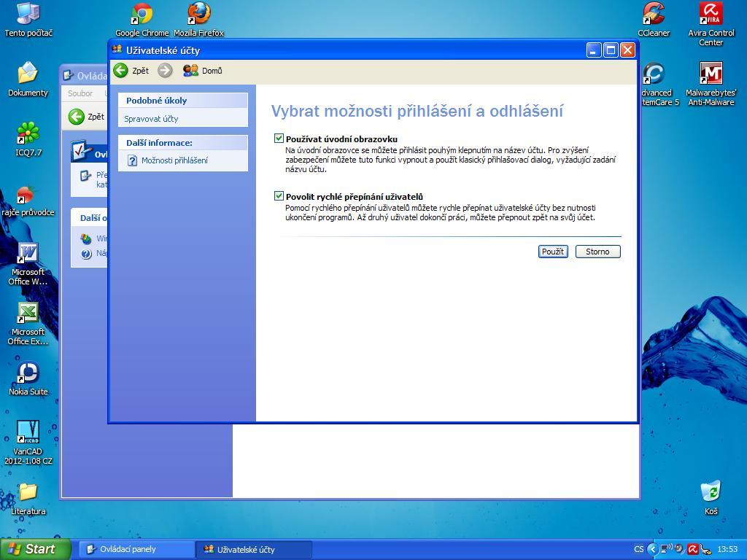Select Uživatelské účty taskbar button
Screen dimensions: 747x560
click(253, 549)
